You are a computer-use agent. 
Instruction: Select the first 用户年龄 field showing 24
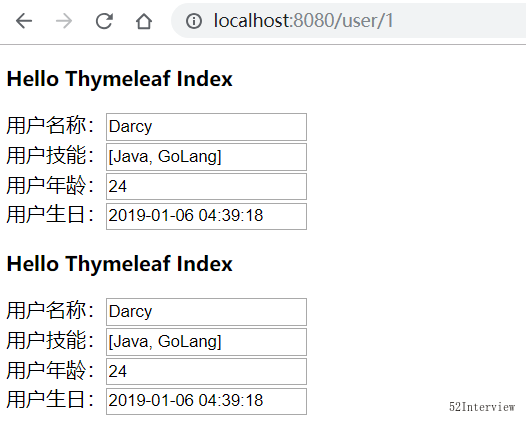point(206,186)
